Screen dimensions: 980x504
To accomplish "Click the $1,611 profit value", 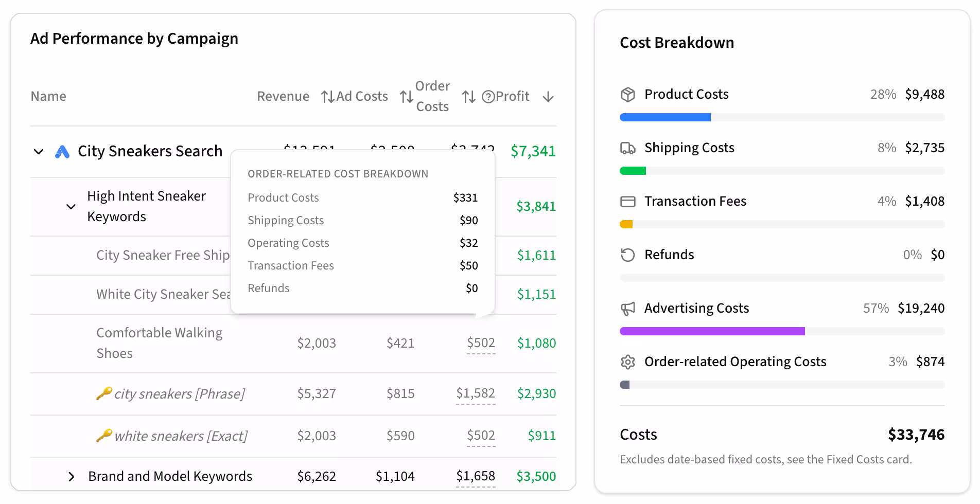I will (x=536, y=256).
